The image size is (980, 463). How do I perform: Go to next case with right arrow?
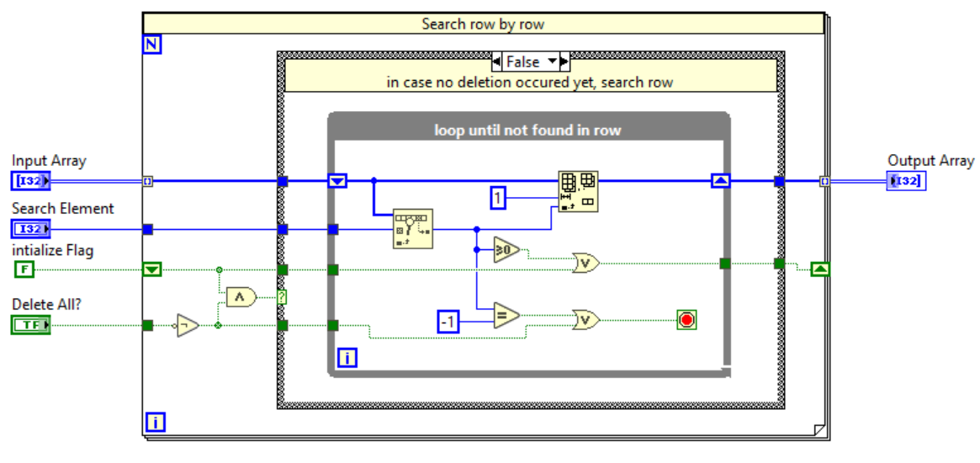564,61
